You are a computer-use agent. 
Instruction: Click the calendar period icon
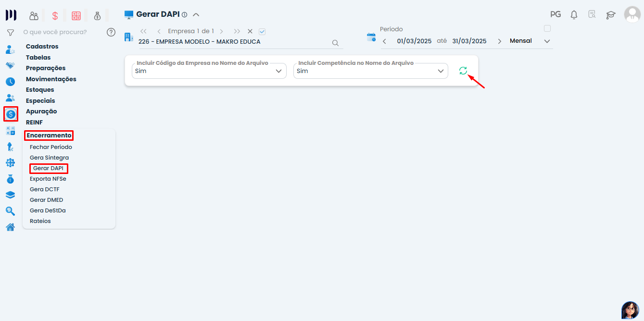click(x=371, y=37)
